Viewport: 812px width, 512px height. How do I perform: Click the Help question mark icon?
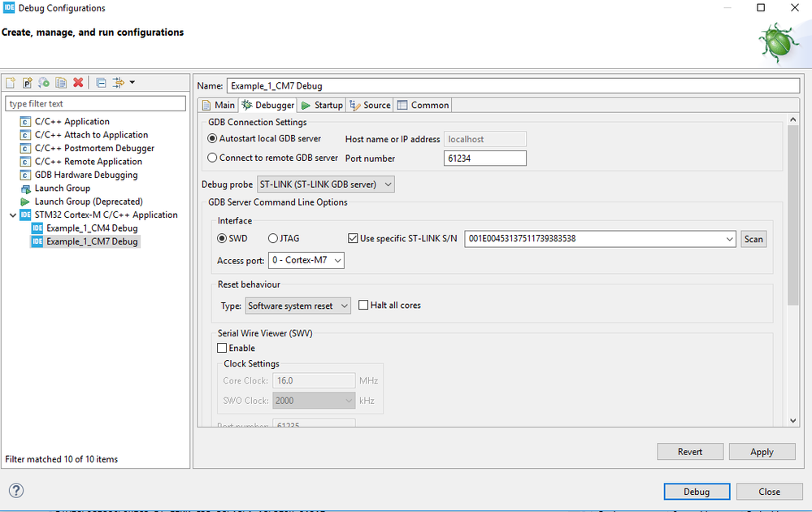[16, 490]
